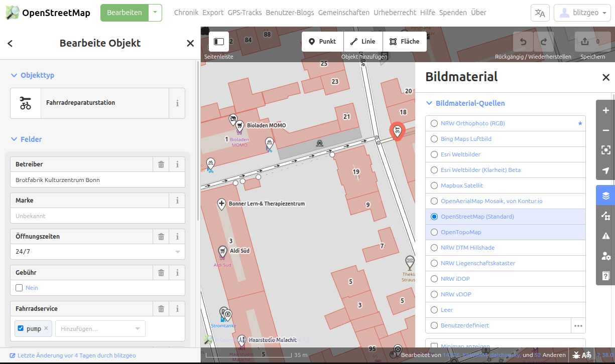
Task: Open the Export menu item
Action: pyautogui.click(x=213, y=13)
